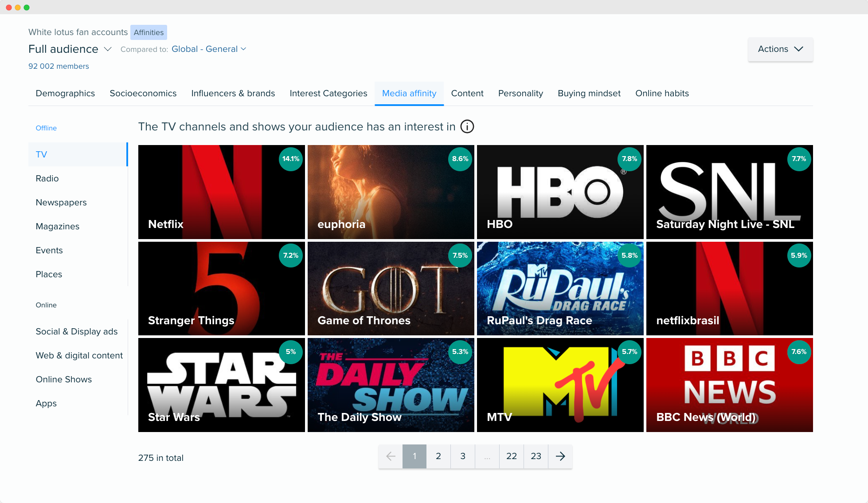Switch to the Demographics tab

coord(65,94)
